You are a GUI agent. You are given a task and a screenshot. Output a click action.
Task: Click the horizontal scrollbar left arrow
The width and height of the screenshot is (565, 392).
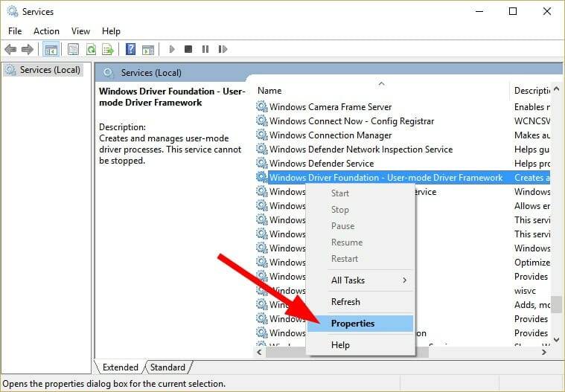coord(259,352)
